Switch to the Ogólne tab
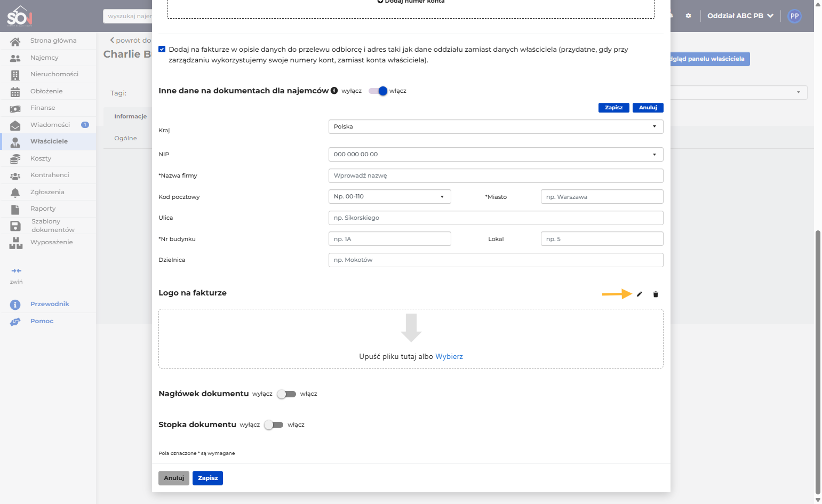 tap(125, 138)
